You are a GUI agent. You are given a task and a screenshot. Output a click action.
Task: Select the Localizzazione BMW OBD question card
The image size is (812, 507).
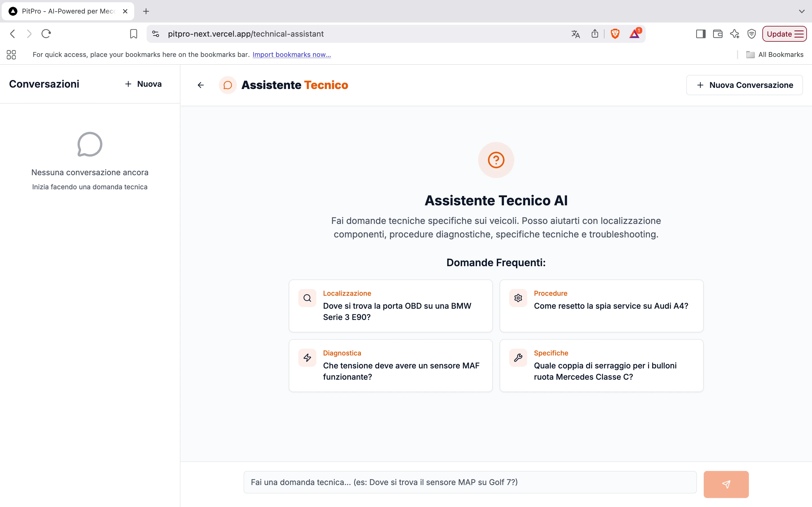pos(390,306)
